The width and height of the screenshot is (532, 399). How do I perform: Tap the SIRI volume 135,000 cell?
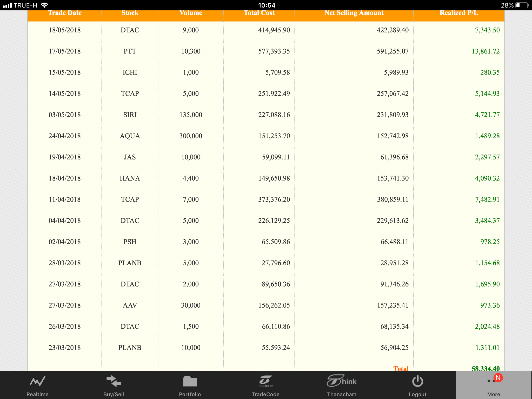pyautogui.click(x=191, y=115)
